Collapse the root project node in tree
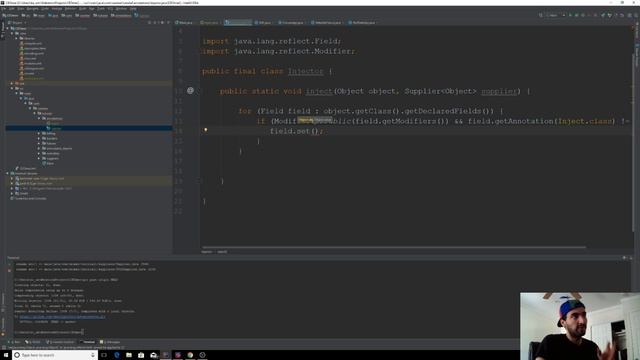The image size is (640, 360). pyautogui.click(x=8, y=29)
